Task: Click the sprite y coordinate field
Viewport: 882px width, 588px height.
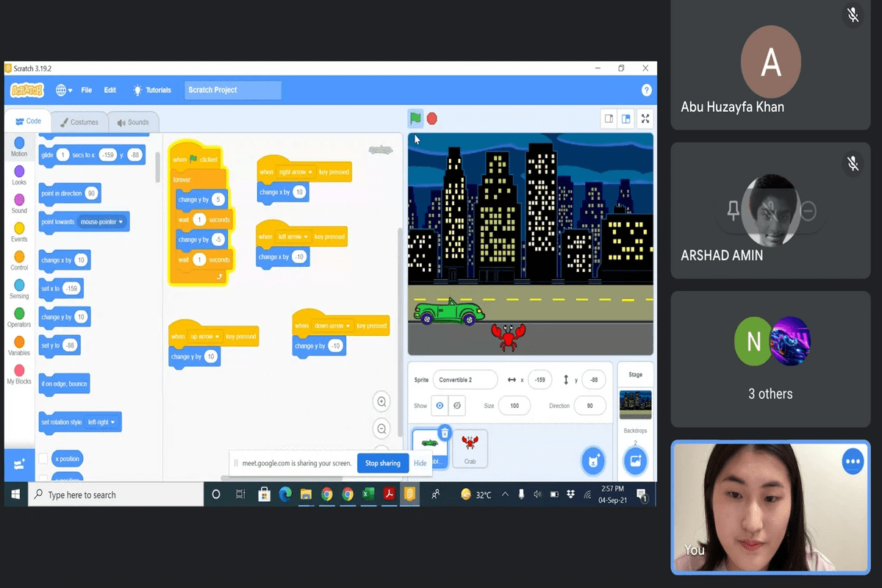Action: 594,380
